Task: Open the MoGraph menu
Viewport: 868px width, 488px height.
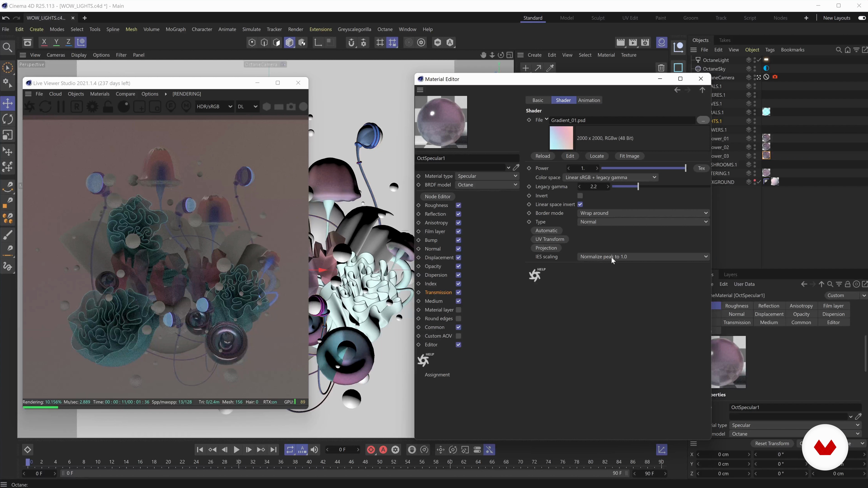Action: pyautogui.click(x=176, y=29)
